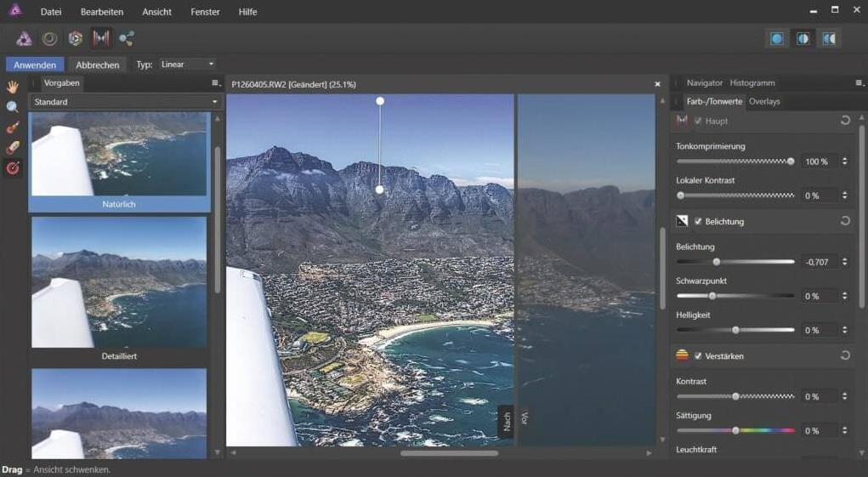The image size is (868, 477).
Task: Click the Sättigung rainbow slider
Action: point(735,430)
